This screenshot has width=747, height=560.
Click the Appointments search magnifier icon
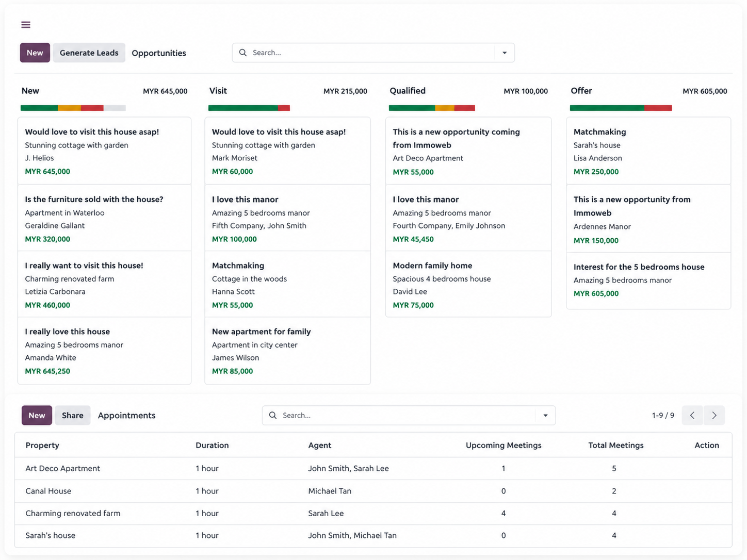(x=273, y=415)
